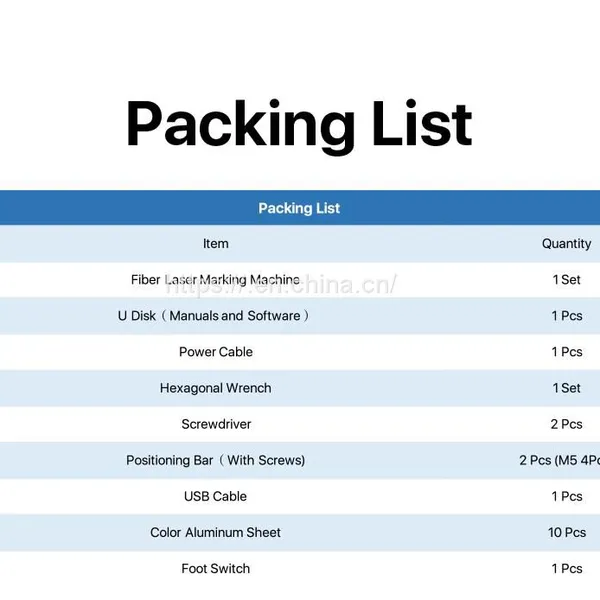The height and width of the screenshot is (600, 600).
Task: Click the large Packing List title
Action: pos(299,124)
